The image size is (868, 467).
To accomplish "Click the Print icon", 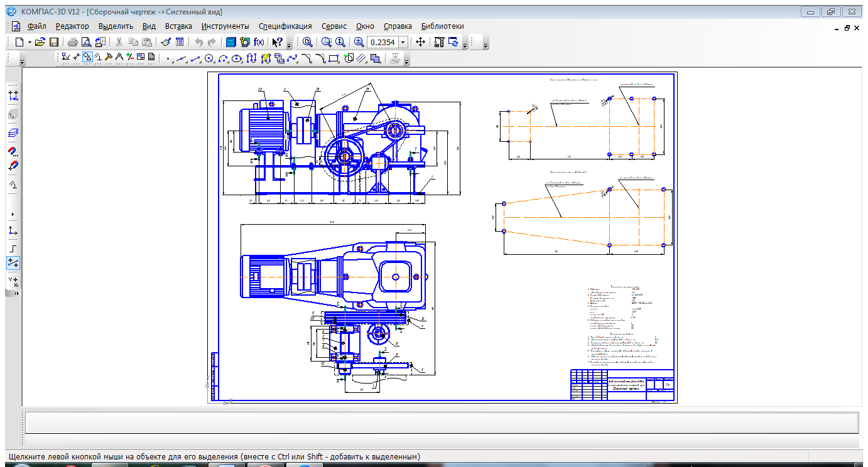I will pos(72,42).
